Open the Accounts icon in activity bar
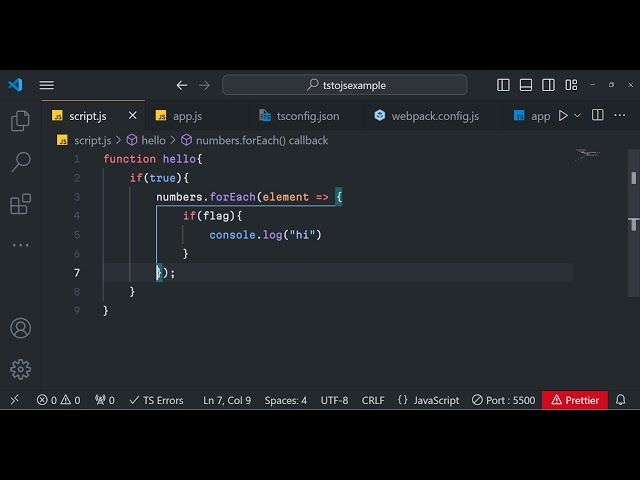Screen dimensions: 640x480 click(20, 328)
